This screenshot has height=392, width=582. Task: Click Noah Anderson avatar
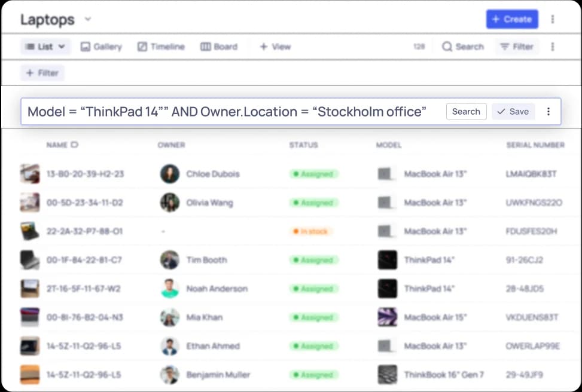170,289
